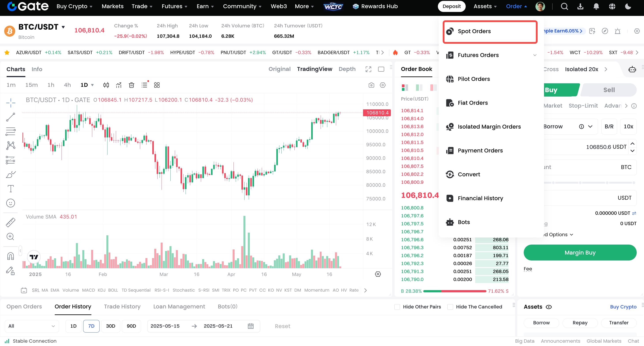644x346 pixels.
Task: Expand Futures Orders submenu
Action: pyautogui.click(x=535, y=55)
